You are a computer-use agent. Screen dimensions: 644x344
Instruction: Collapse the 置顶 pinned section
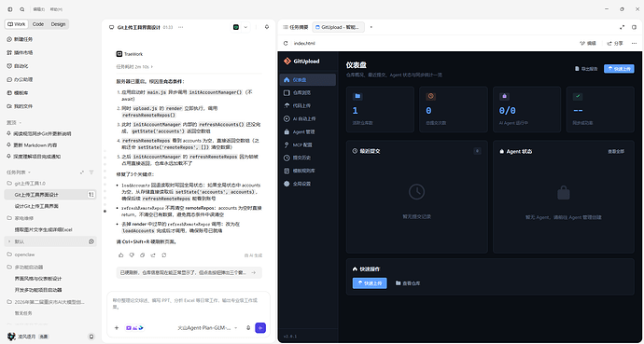(14, 122)
